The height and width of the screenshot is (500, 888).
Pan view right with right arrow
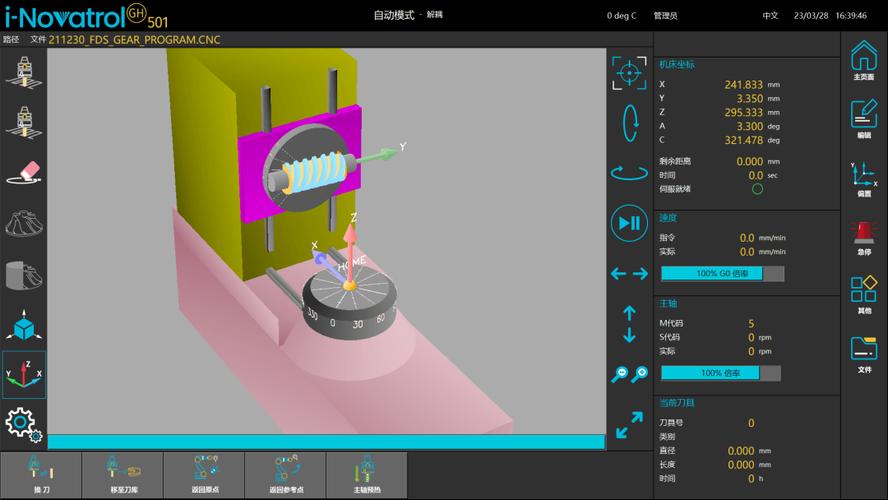coord(641,274)
